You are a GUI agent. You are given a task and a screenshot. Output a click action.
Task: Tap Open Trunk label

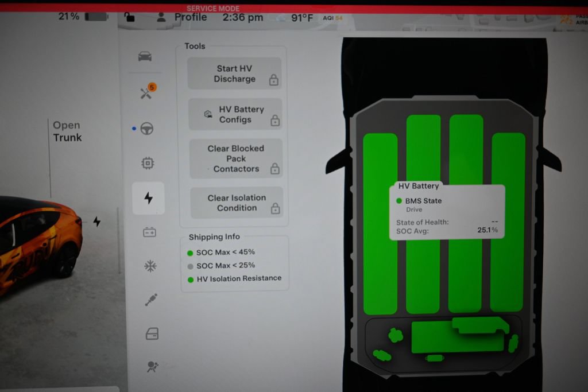coord(67,131)
